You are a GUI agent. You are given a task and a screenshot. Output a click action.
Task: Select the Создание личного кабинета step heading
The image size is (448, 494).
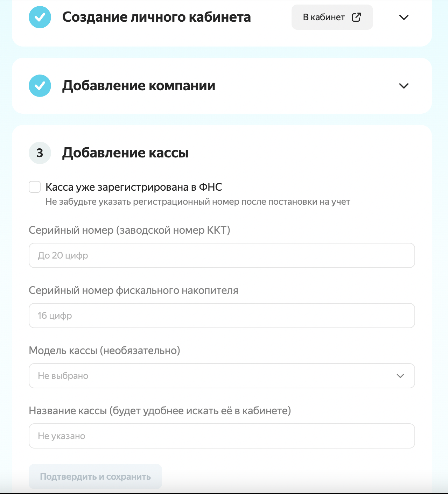tap(156, 17)
